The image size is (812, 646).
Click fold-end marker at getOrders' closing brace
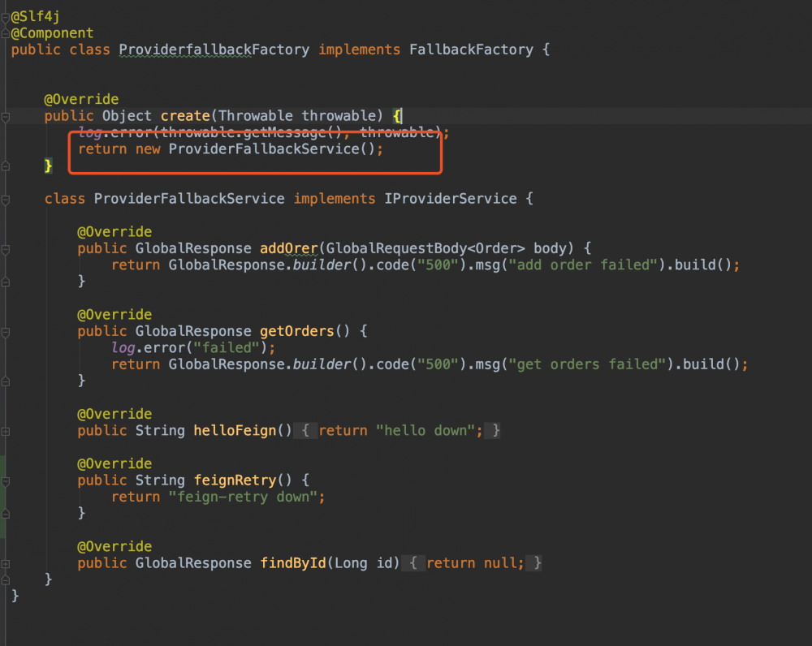[6, 381]
